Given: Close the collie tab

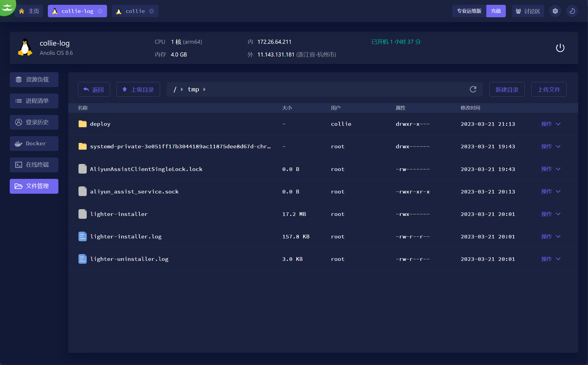Looking at the screenshot, I should point(151,11).
